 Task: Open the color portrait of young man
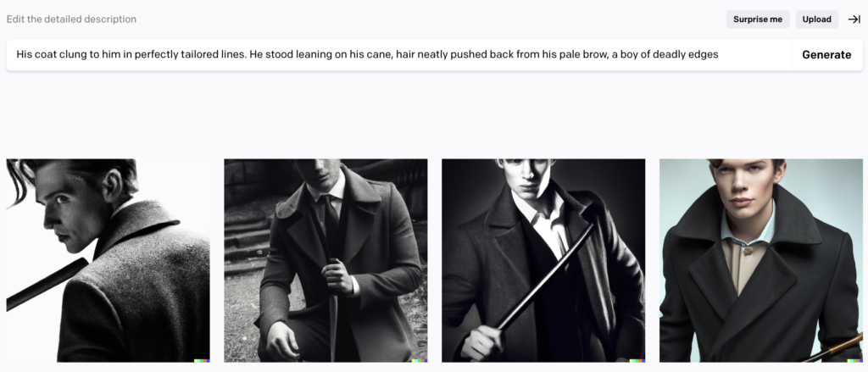coord(761,261)
